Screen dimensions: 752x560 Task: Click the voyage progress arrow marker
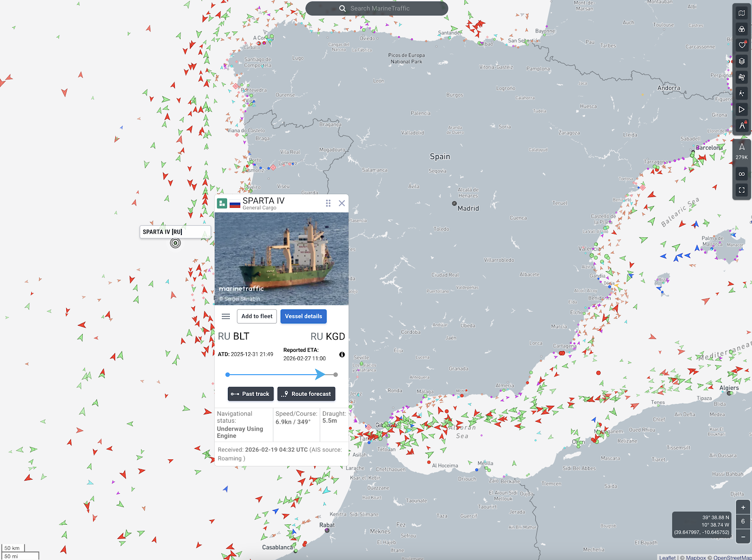320,374
